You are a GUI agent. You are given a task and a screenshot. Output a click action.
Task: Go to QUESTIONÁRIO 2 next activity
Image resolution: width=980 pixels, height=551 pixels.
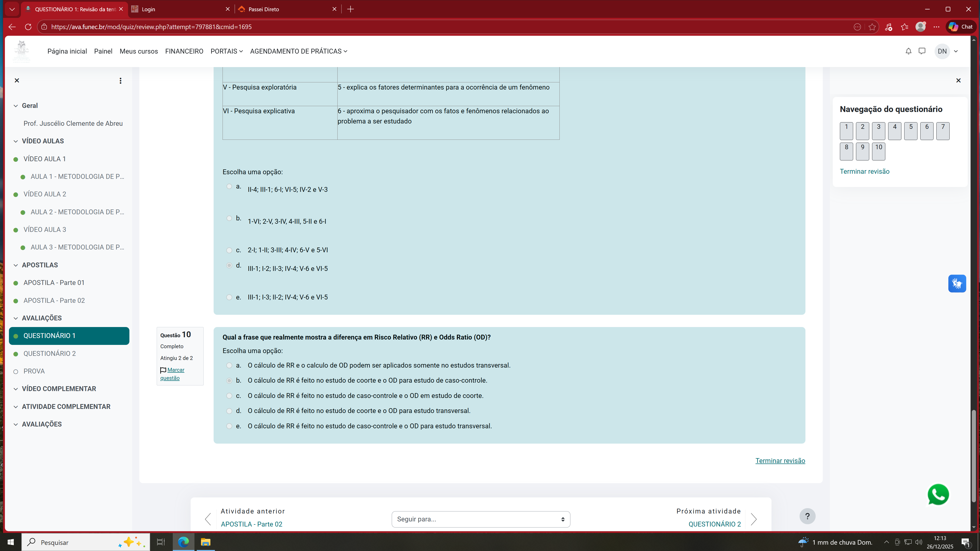[x=715, y=524]
